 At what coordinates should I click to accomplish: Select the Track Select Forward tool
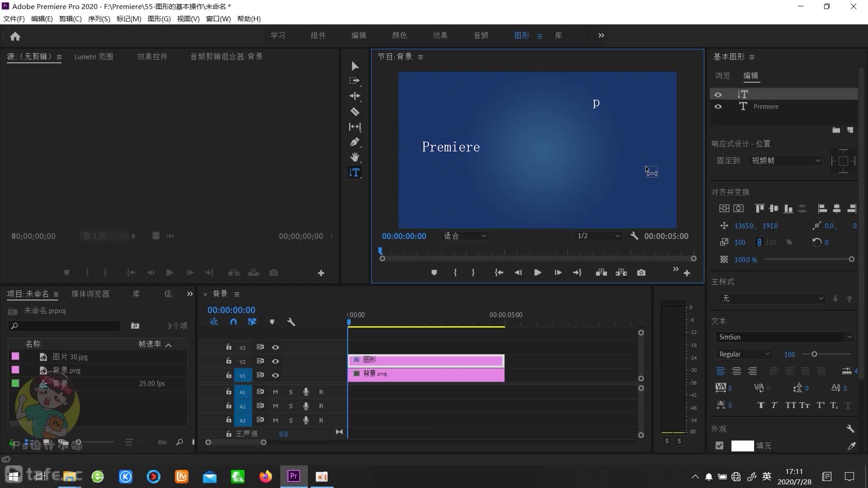point(355,81)
